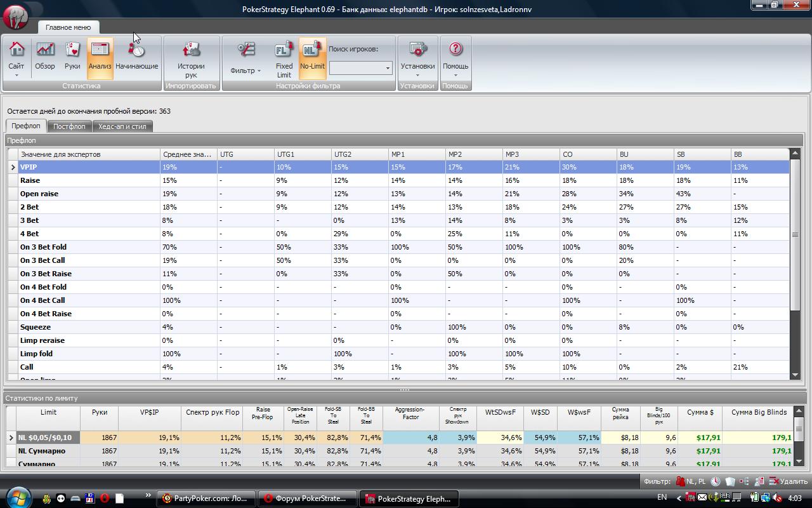Select the Limp fold row
Screen dimensions: 812x508
(398, 354)
